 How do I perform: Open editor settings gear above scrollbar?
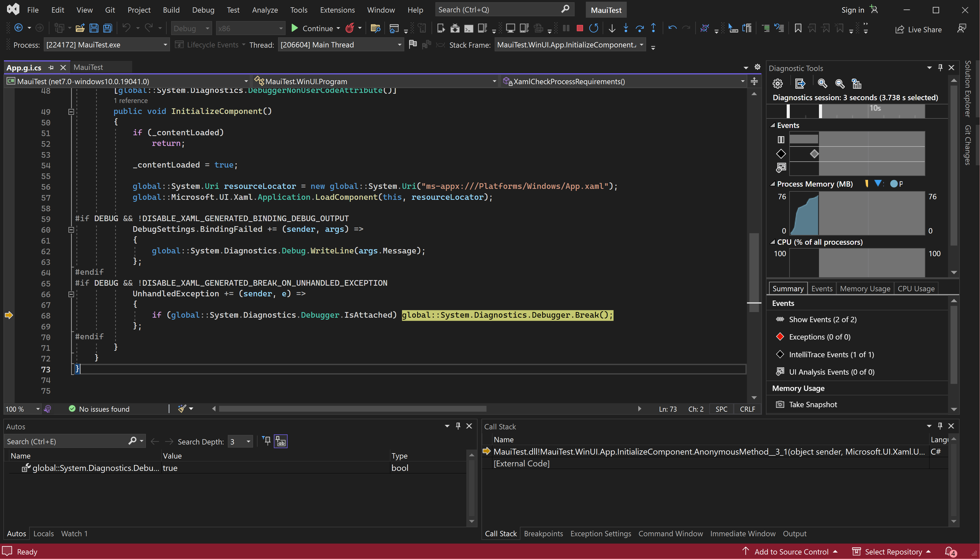(x=757, y=67)
